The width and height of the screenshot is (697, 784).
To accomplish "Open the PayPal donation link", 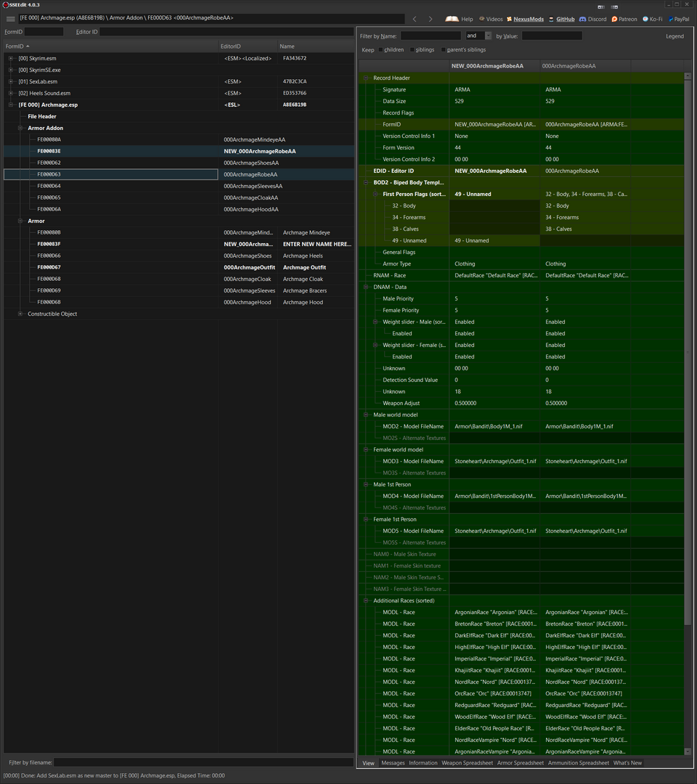I will (679, 19).
